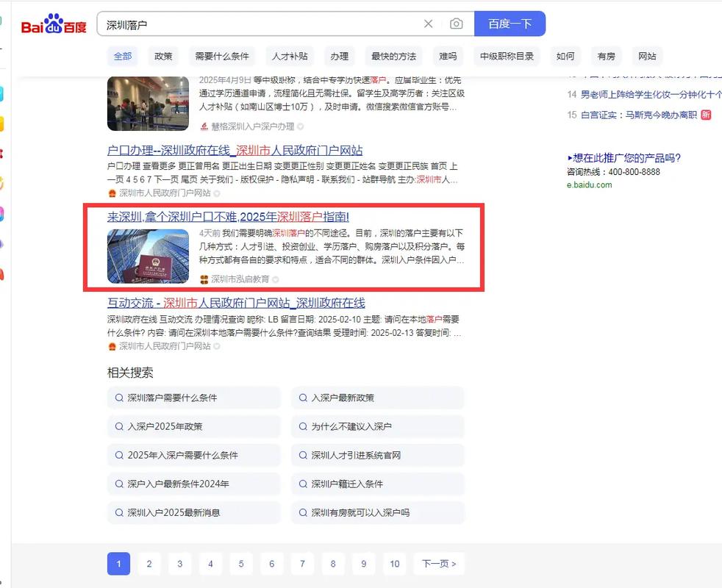722x588 pixels.
Task: Open hot item 15 白宫证实：马斯克今晚办离职
Action: click(x=639, y=115)
